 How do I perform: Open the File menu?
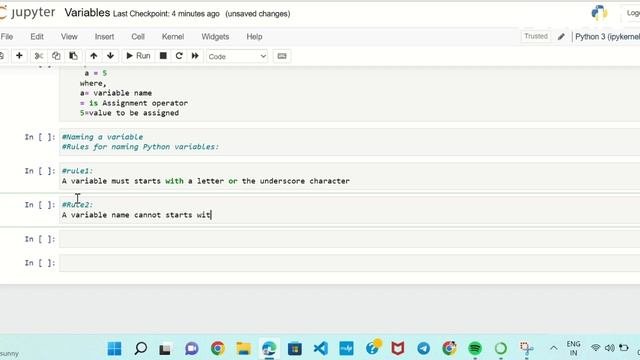[7, 37]
